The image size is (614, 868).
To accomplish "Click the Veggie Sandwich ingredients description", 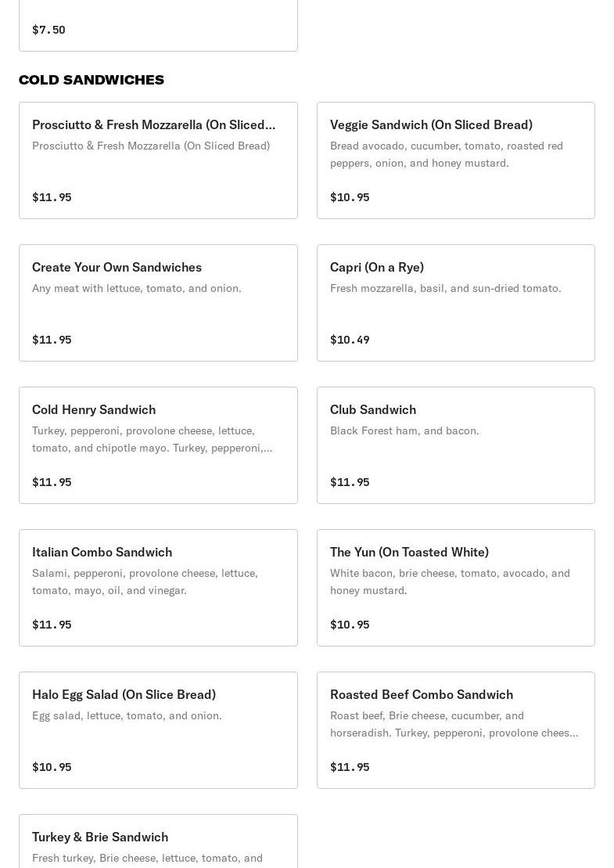I will [446, 154].
